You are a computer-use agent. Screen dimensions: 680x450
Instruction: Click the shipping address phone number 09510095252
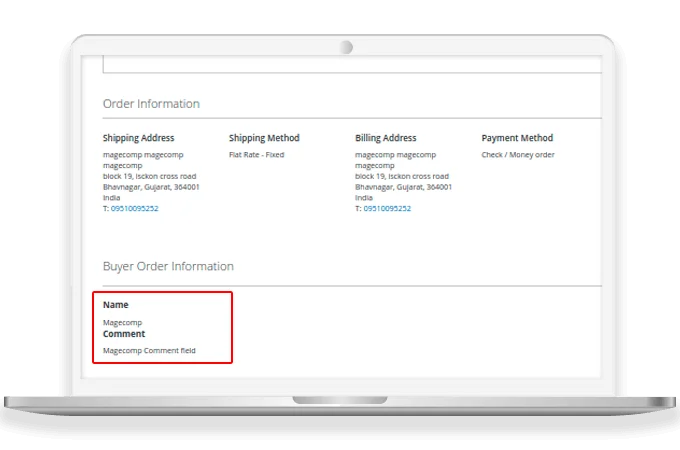point(134,209)
